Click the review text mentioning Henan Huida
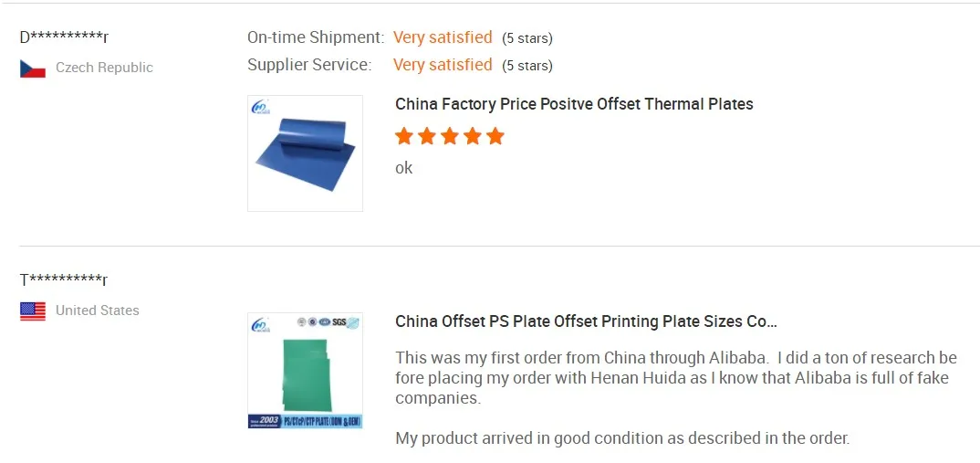This screenshot has width=980, height=463. 675,378
